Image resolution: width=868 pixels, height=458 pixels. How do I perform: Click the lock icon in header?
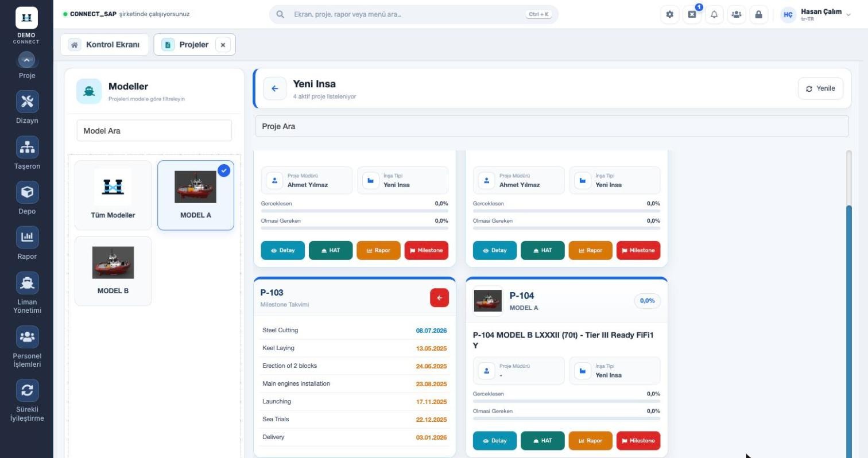click(x=758, y=14)
